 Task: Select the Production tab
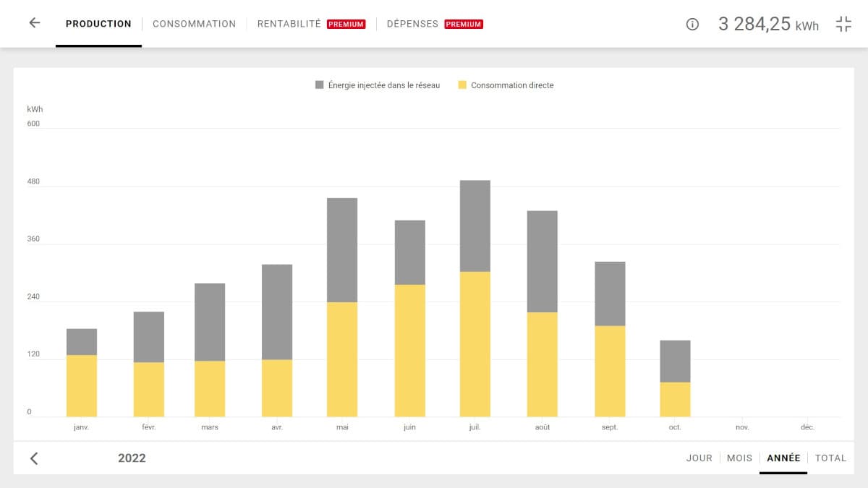pos(98,24)
